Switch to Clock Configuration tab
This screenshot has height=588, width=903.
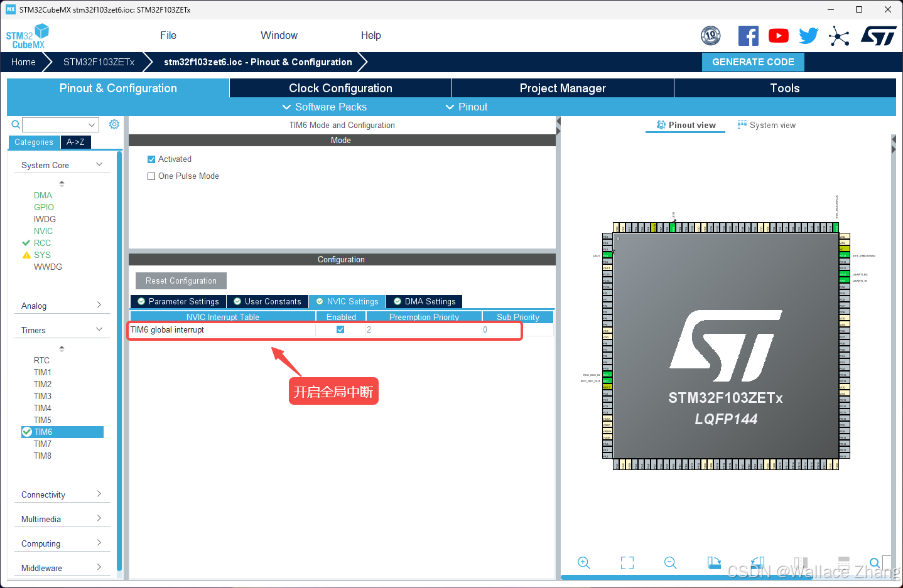pos(340,88)
